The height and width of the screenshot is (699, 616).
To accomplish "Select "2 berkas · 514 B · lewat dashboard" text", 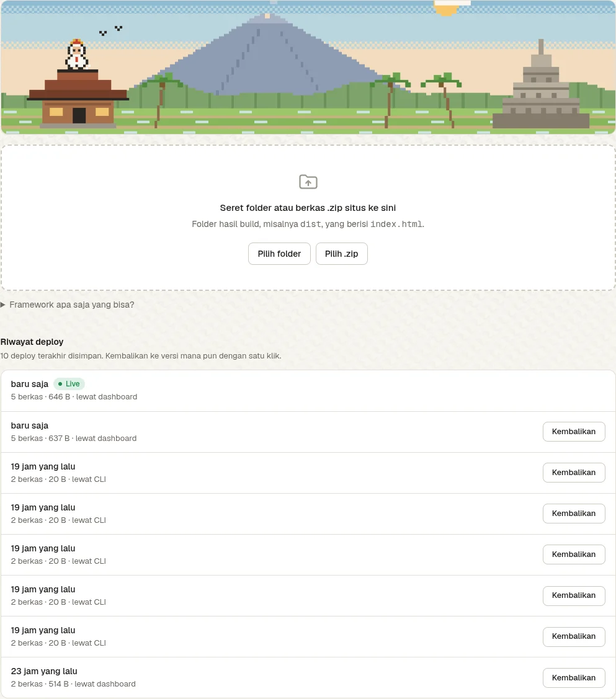I will [x=73, y=684].
